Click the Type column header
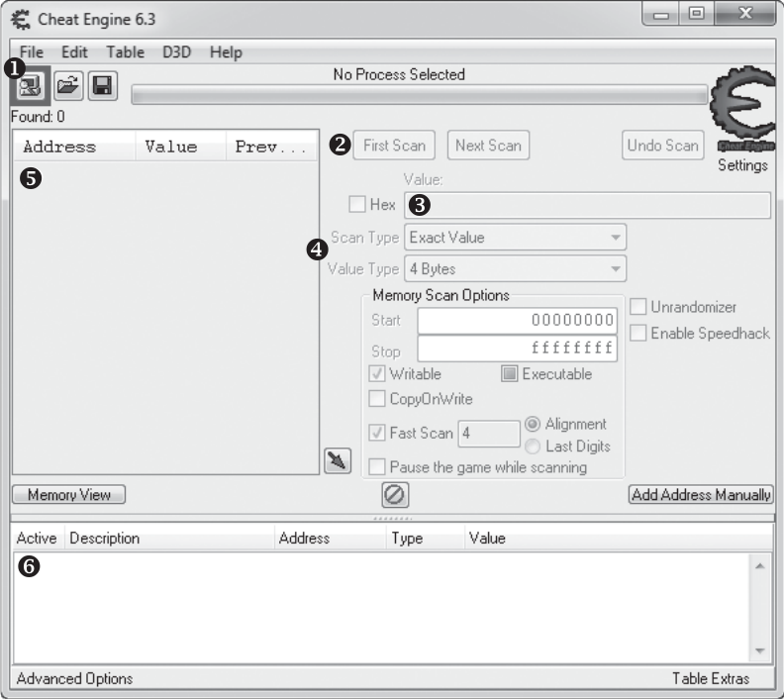Screen dimensions: 784x699 click(425, 538)
